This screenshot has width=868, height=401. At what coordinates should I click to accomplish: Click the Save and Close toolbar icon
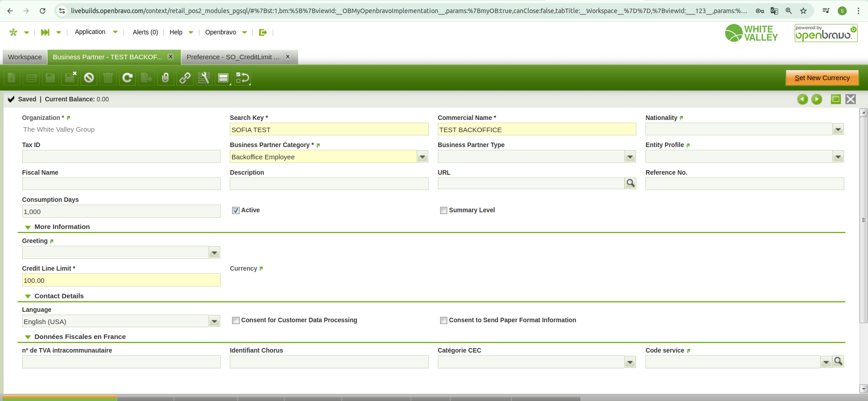coord(70,78)
